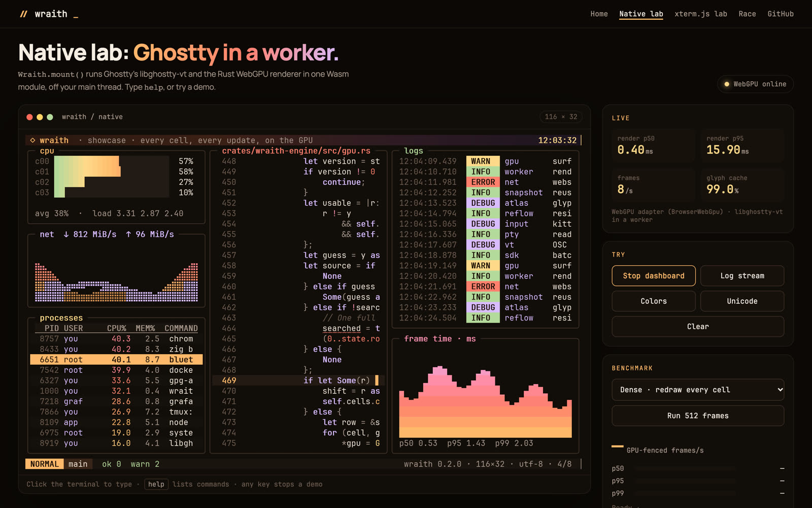Screen dimensions: 812x508
Task: Visit the GitHub link
Action: (781, 14)
